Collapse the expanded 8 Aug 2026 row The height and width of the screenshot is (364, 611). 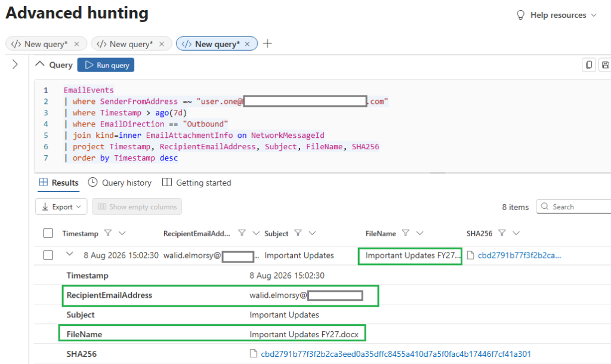tap(69, 254)
